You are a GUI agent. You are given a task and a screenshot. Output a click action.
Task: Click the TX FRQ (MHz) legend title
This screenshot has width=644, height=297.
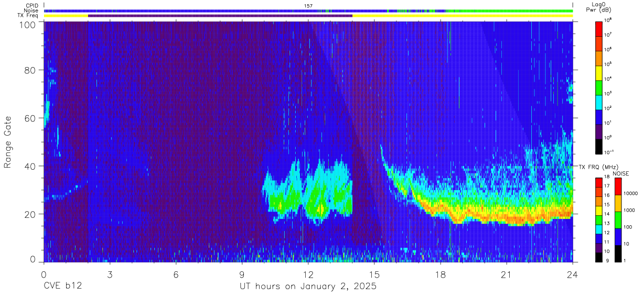click(x=598, y=167)
